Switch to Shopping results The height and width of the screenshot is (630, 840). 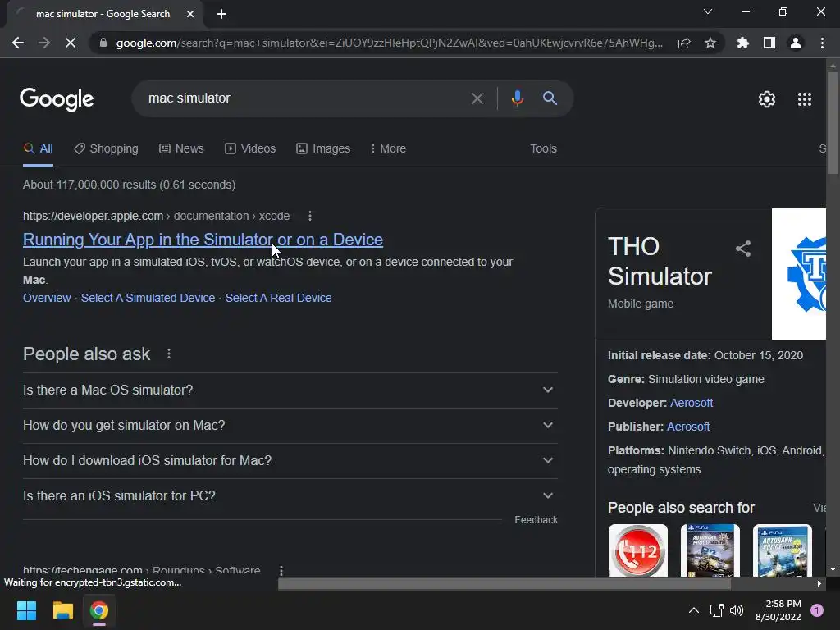[106, 149]
